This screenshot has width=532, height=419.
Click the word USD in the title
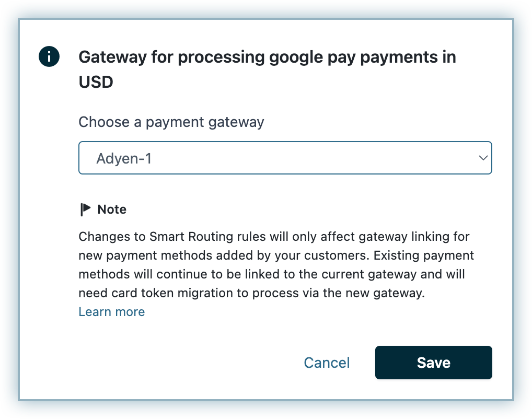coord(96,82)
